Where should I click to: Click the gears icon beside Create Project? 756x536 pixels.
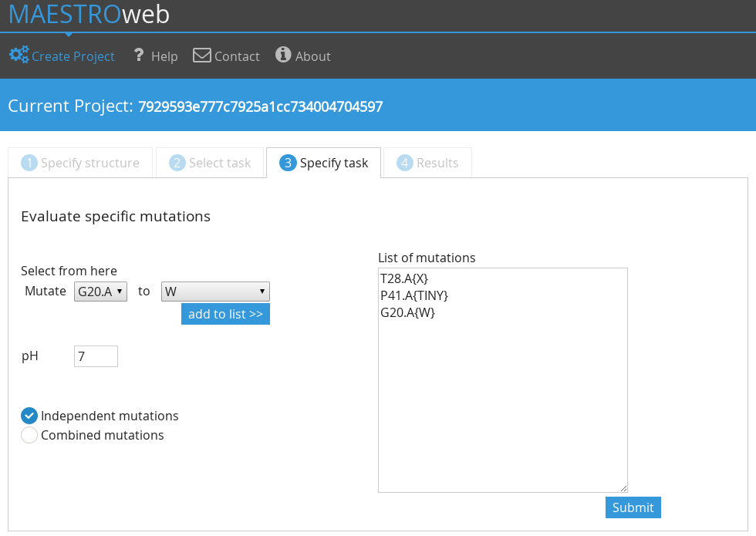(19, 55)
